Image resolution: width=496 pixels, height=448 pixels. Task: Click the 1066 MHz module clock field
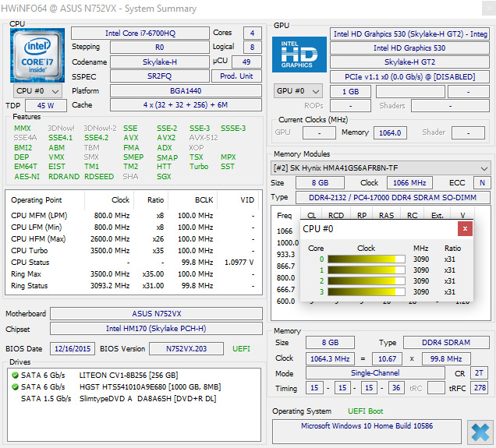click(409, 182)
